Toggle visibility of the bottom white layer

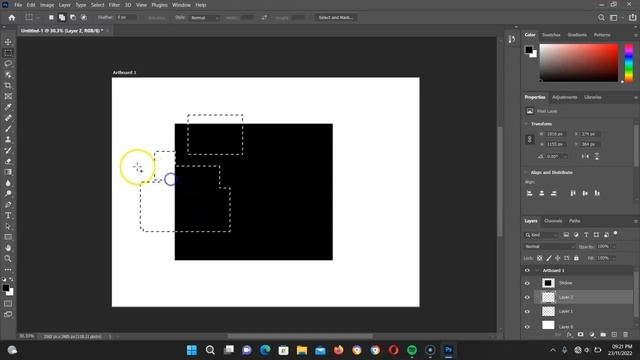(527, 326)
